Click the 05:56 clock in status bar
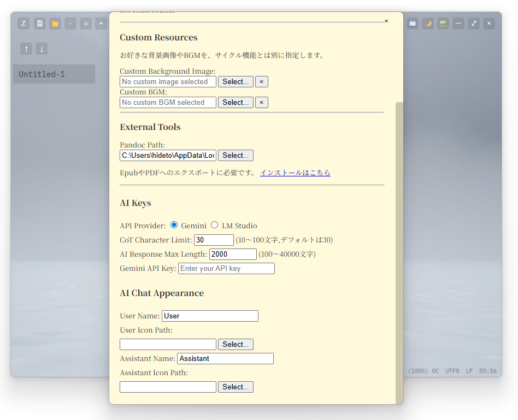 (x=488, y=371)
